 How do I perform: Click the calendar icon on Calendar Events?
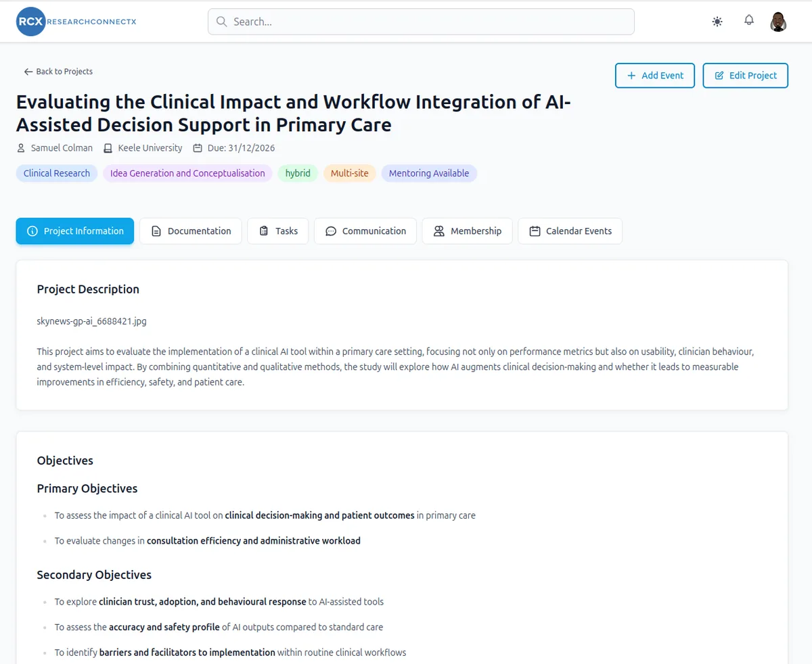(535, 231)
